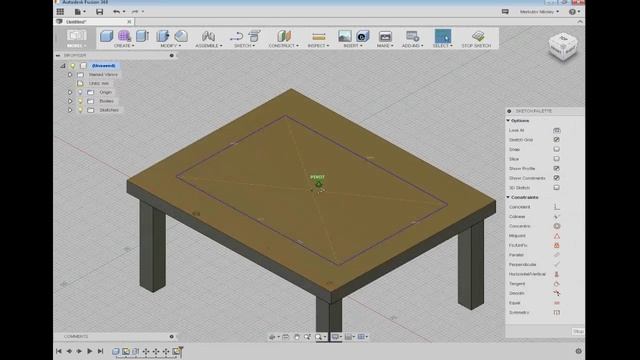This screenshot has width=640, height=360.
Task: Toggle the Show Profile checkbox
Action: click(557, 169)
